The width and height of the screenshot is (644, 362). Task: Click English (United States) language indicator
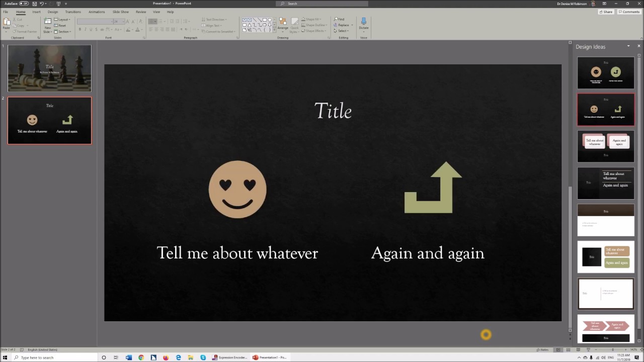click(42, 349)
